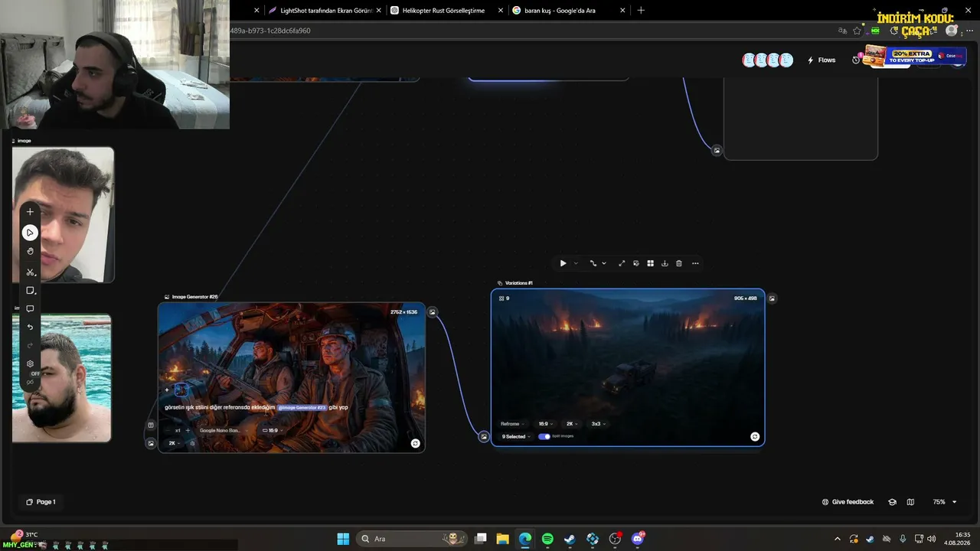Delete the selected node with trash icon
980x551 pixels.
click(678, 263)
